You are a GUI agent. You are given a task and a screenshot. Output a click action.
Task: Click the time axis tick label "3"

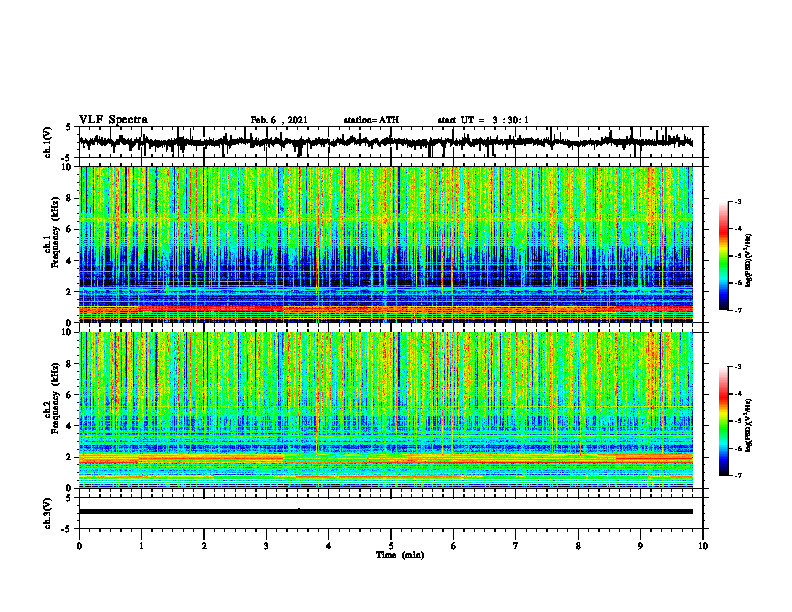click(266, 546)
